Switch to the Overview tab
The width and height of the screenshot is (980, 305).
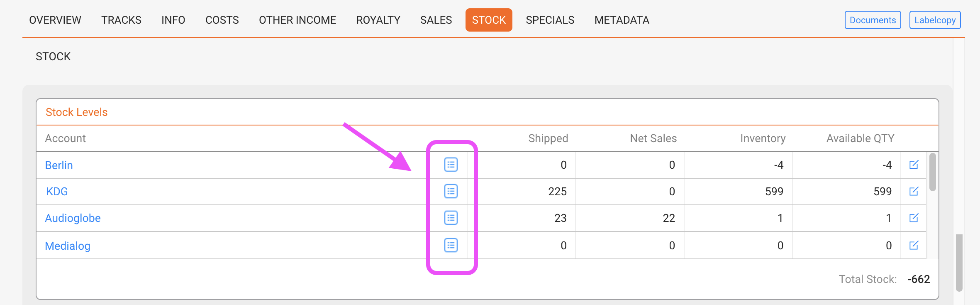click(55, 20)
